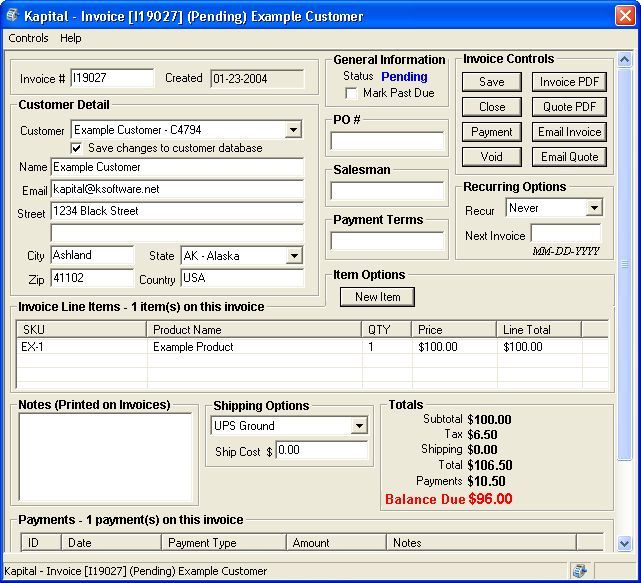Click the Payment Terms input field

[387, 241]
